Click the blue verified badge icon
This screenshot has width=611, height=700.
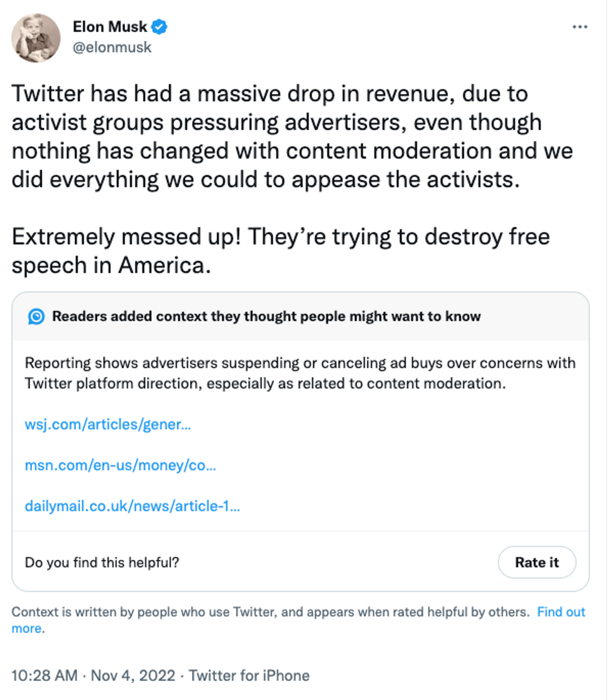coord(159,27)
